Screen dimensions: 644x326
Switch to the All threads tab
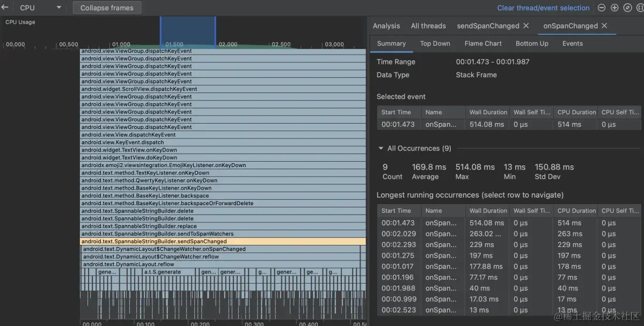[428, 26]
